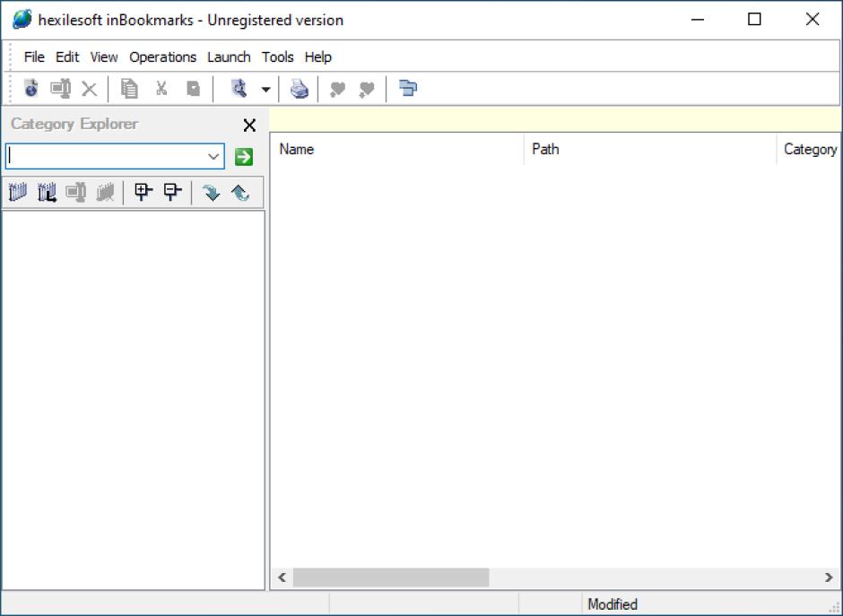This screenshot has width=843, height=616.
Task: Click the cascading windows icon
Action: pos(408,88)
